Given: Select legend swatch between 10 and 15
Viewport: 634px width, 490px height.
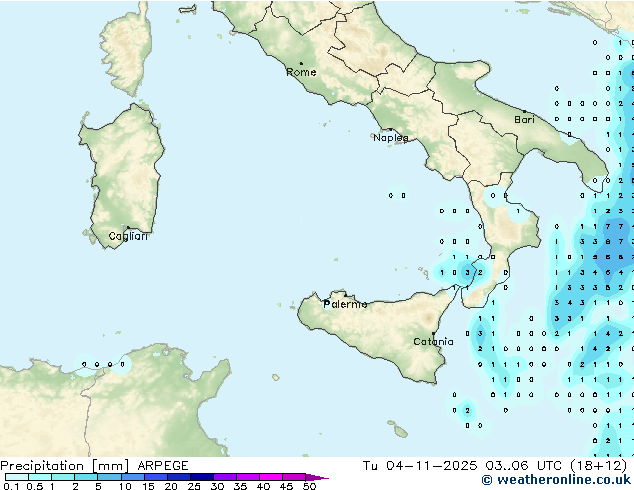Looking at the screenshot, I should [133, 477].
